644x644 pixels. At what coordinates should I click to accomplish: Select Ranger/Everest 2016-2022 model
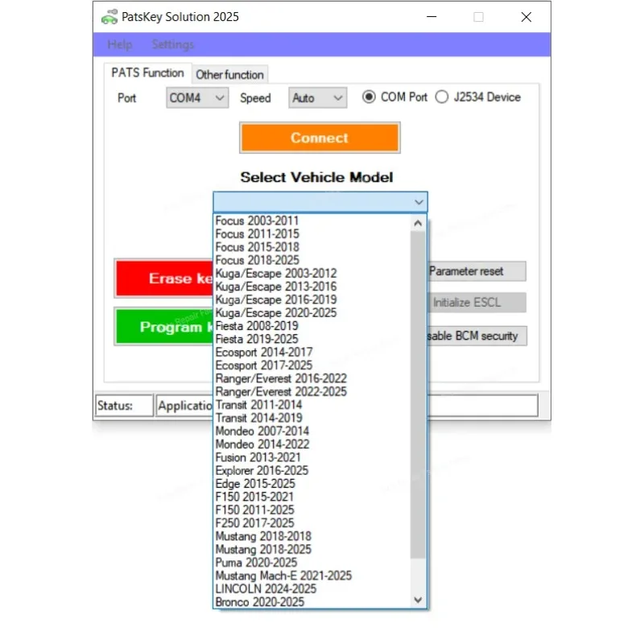pyautogui.click(x=312, y=378)
